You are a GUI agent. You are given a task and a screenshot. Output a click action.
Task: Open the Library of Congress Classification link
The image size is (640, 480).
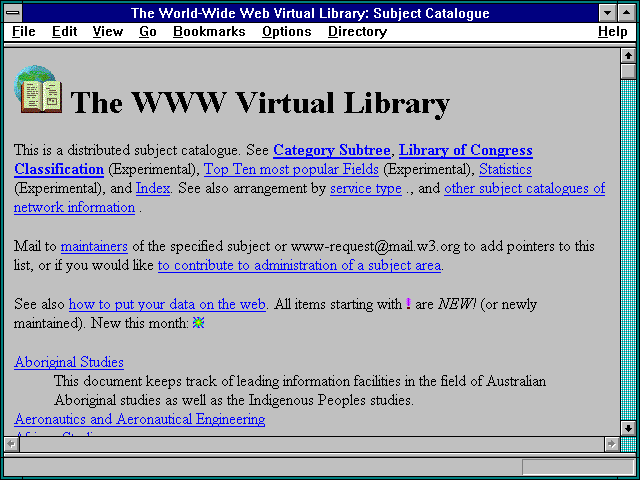tap(465, 150)
